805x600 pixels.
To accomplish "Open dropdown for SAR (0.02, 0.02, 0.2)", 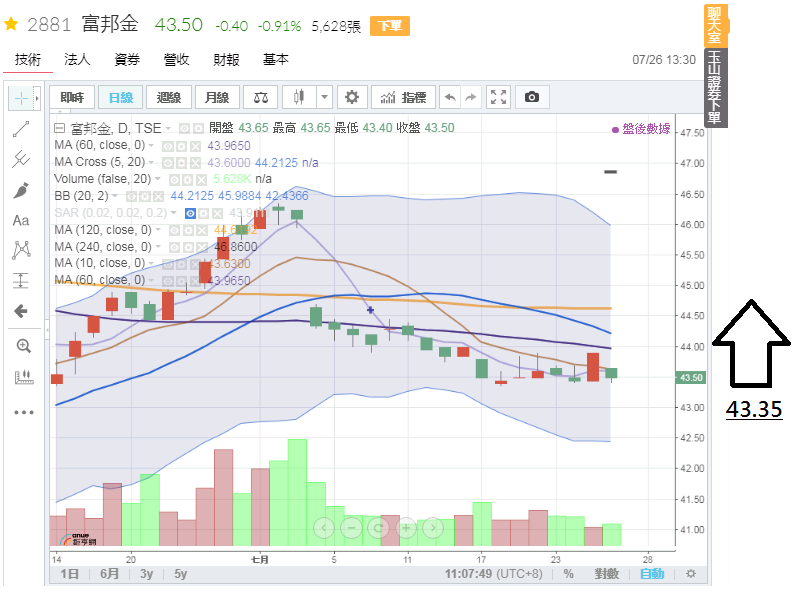I will 174,212.
